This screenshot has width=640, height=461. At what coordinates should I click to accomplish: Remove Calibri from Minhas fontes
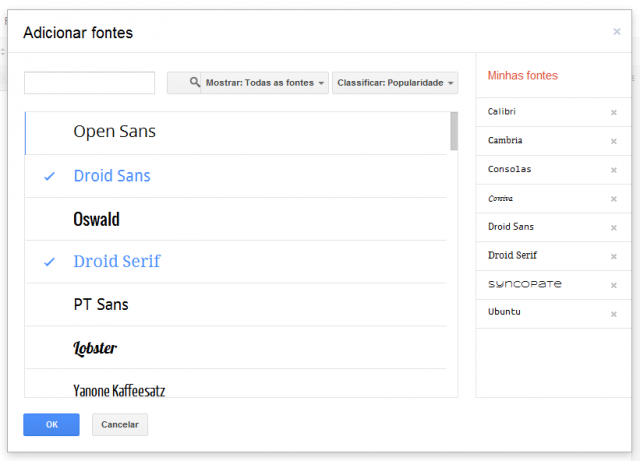click(x=614, y=112)
